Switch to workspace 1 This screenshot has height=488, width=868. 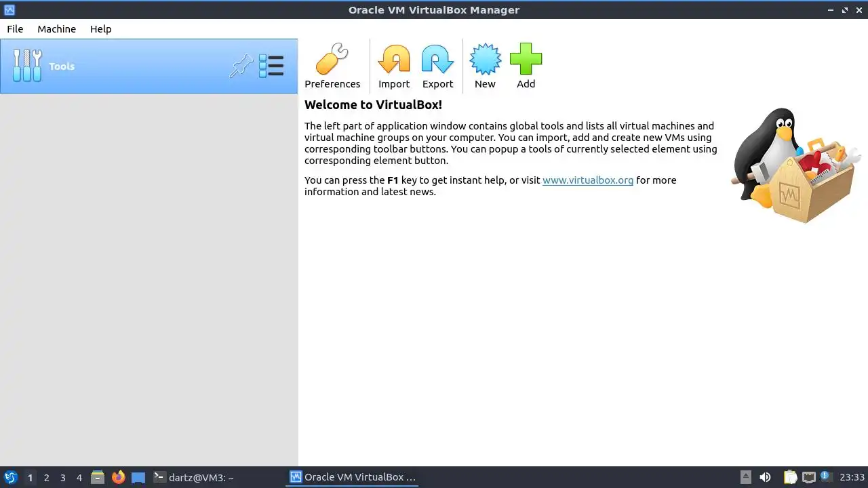pyautogui.click(x=30, y=477)
